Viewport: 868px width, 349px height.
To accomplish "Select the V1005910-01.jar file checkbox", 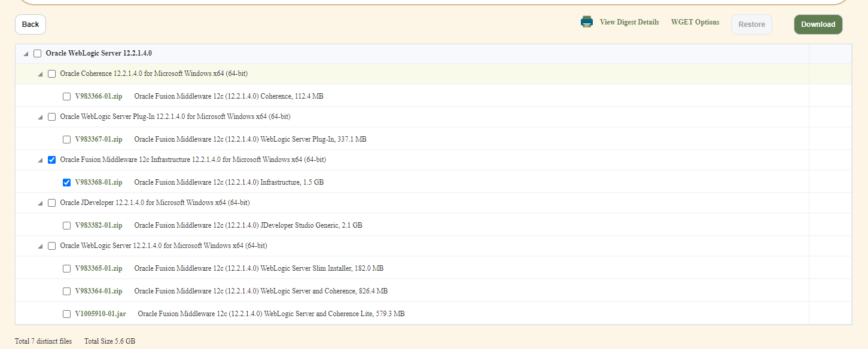I will click(67, 314).
